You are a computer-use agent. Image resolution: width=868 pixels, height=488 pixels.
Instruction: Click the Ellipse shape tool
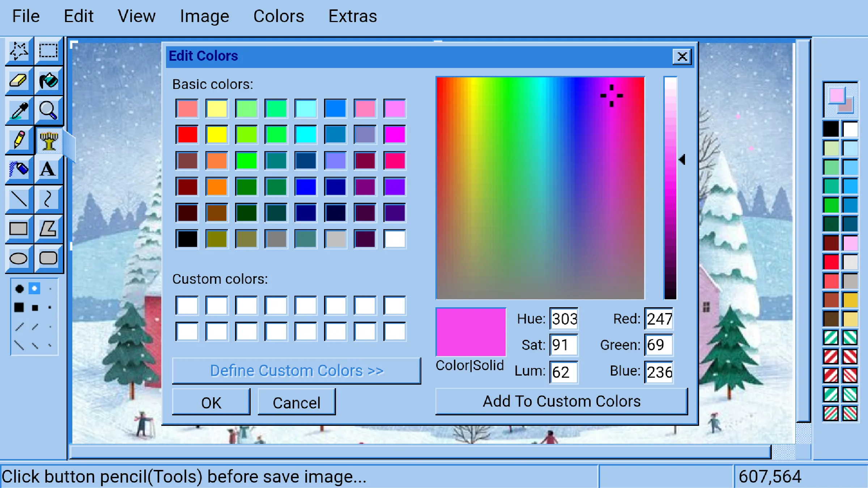click(18, 257)
